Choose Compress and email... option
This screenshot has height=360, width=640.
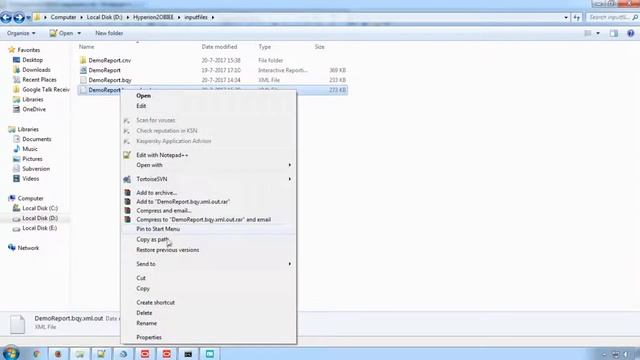(164, 211)
